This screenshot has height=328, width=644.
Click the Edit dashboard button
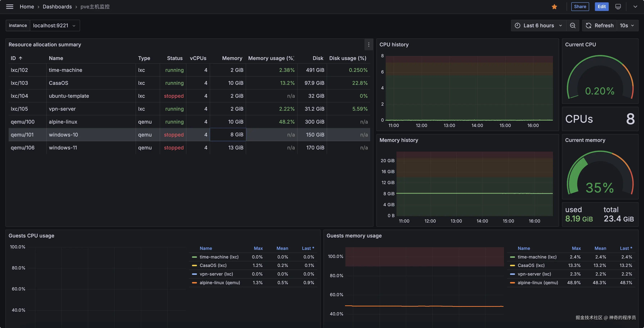pyautogui.click(x=602, y=7)
